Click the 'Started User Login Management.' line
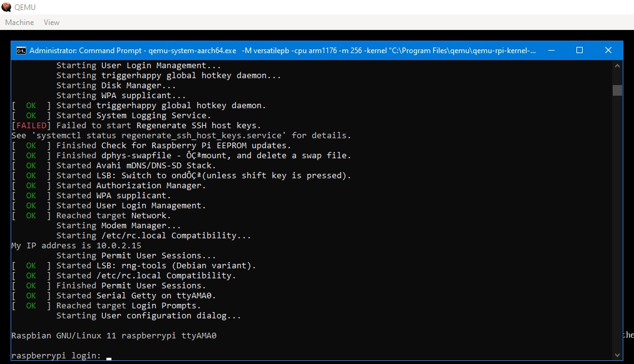This screenshot has width=634, height=364. click(131, 206)
